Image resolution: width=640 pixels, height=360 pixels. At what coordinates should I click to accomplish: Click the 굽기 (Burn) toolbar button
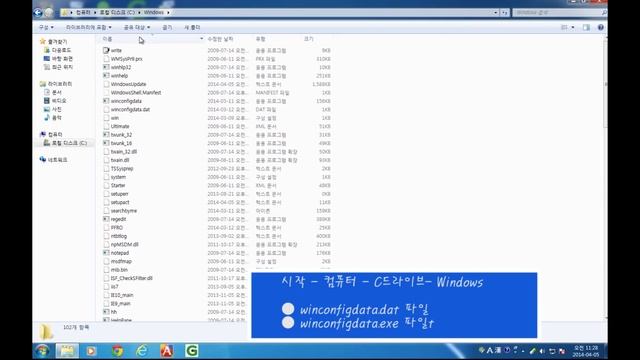(x=167, y=27)
